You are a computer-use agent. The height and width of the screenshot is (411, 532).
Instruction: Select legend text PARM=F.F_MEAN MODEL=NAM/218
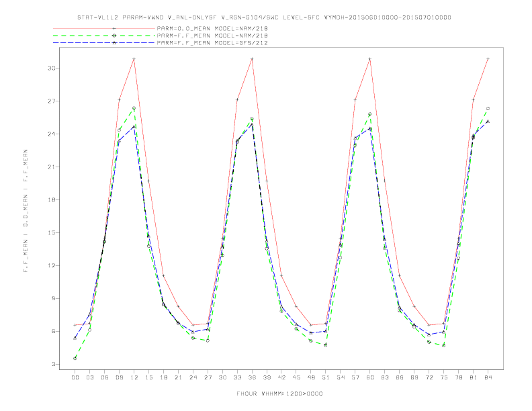(212, 36)
